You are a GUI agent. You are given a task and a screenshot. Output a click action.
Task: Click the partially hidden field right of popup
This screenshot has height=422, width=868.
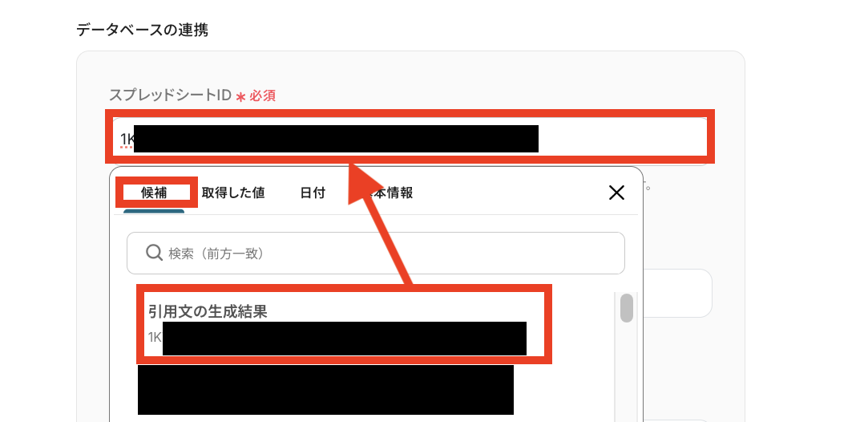(x=678, y=294)
